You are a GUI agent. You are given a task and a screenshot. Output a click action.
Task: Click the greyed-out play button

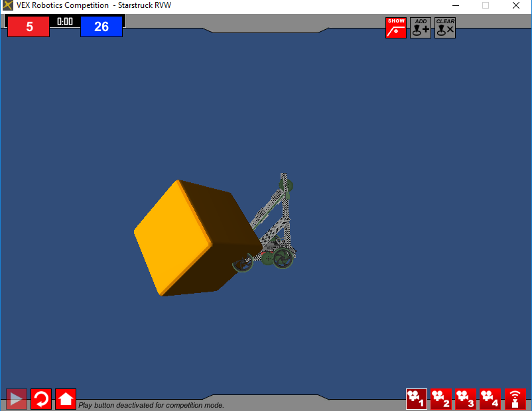[x=17, y=399]
